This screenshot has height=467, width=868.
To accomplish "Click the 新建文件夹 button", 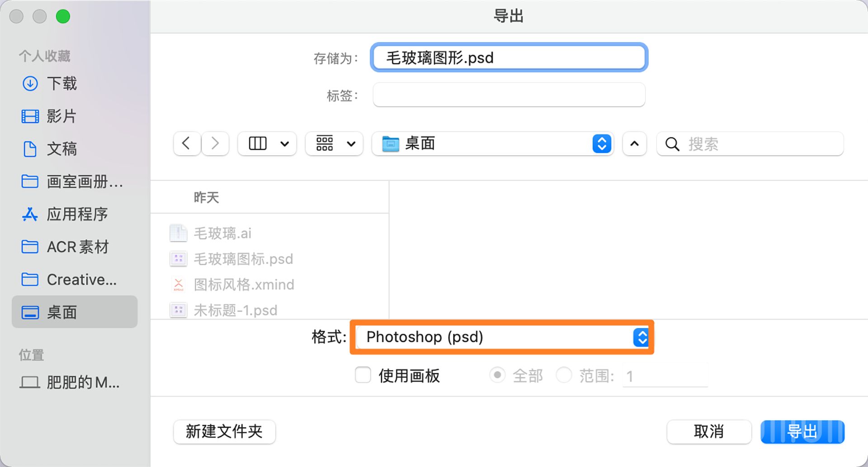I will point(224,432).
